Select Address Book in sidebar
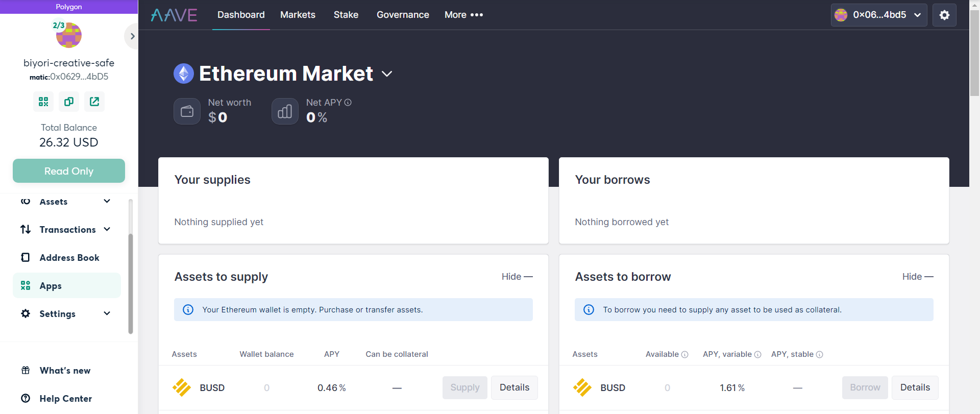Image resolution: width=980 pixels, height=414 pixels. tap(67, 257)
